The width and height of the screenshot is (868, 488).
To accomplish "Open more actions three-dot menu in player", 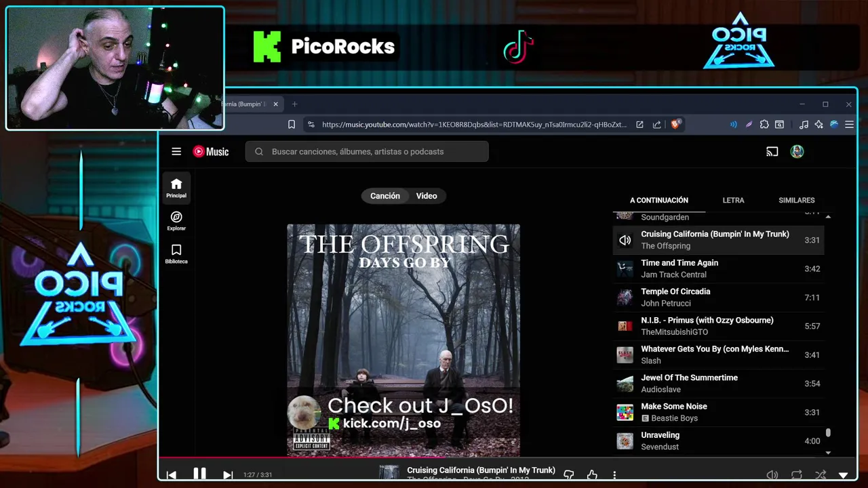I will point(614,475).
